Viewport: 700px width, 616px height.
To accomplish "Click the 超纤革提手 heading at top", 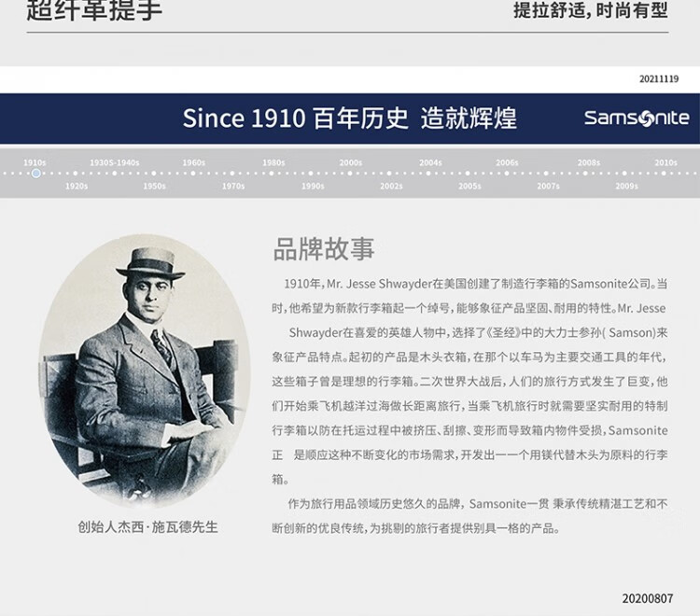I will (93, 10).
